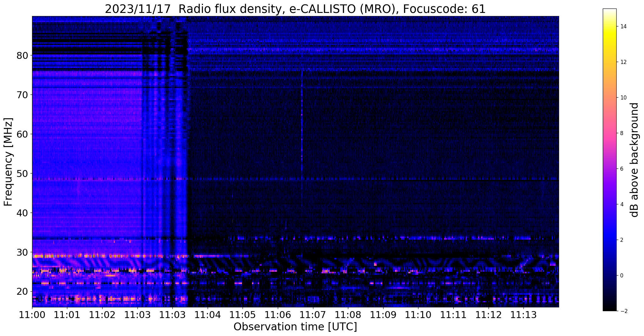Click the plot title mentioning e-CALLISTO (MRO)

(x=295, y=9)
